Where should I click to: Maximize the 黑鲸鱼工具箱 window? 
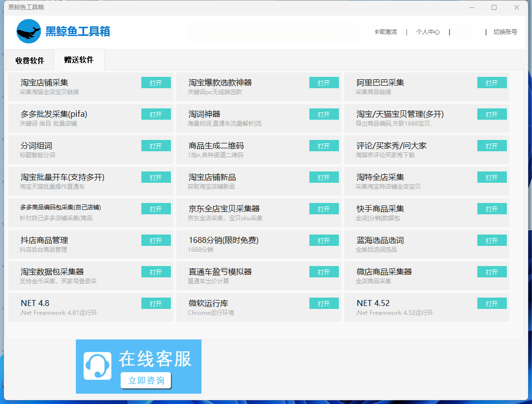(x=494, y=7)
